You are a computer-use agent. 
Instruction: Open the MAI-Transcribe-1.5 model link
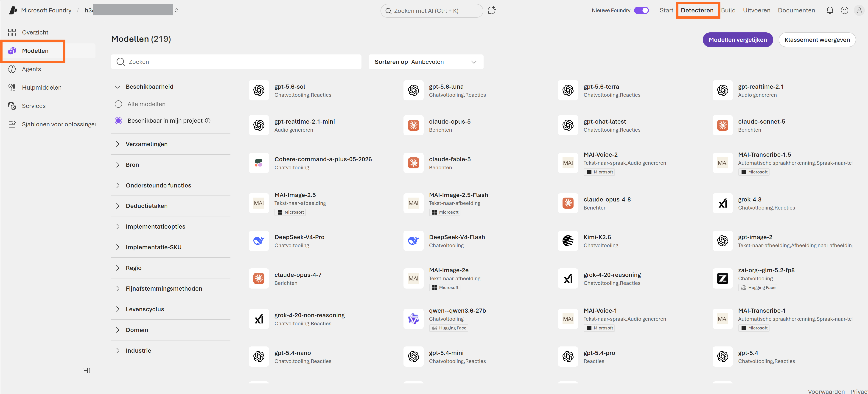coord(764,155)
